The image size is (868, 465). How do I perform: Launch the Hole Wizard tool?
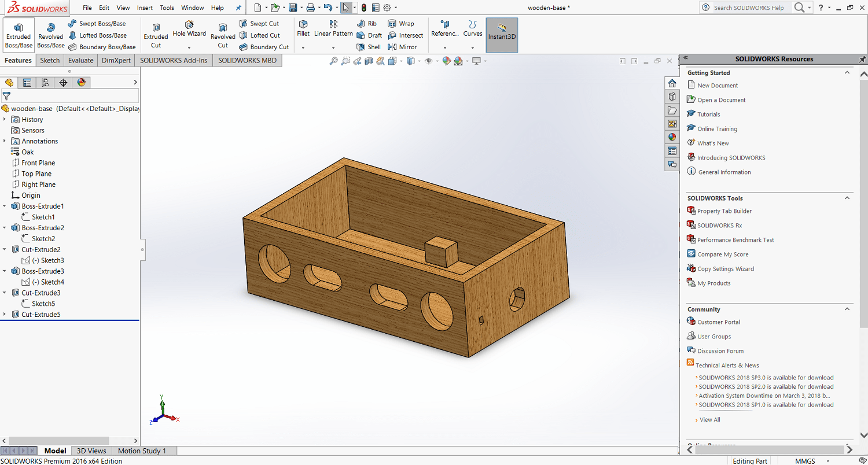(x=189, y=29)
